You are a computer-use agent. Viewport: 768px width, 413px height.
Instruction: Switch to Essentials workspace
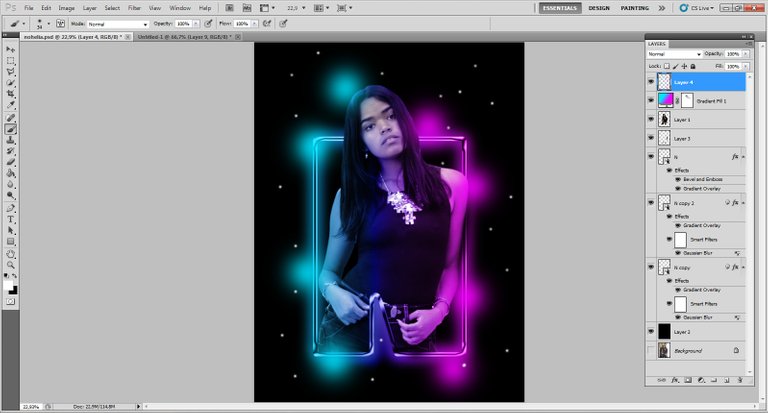coord(560,8)
